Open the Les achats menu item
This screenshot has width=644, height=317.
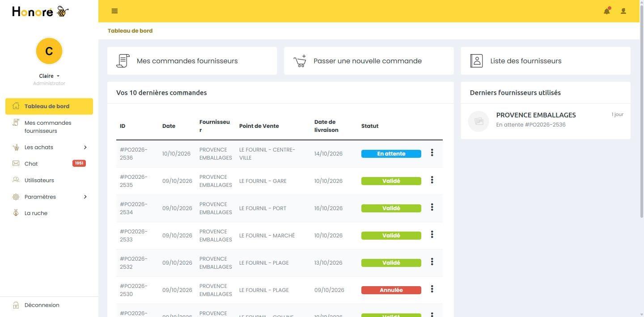tap(49, 147)
